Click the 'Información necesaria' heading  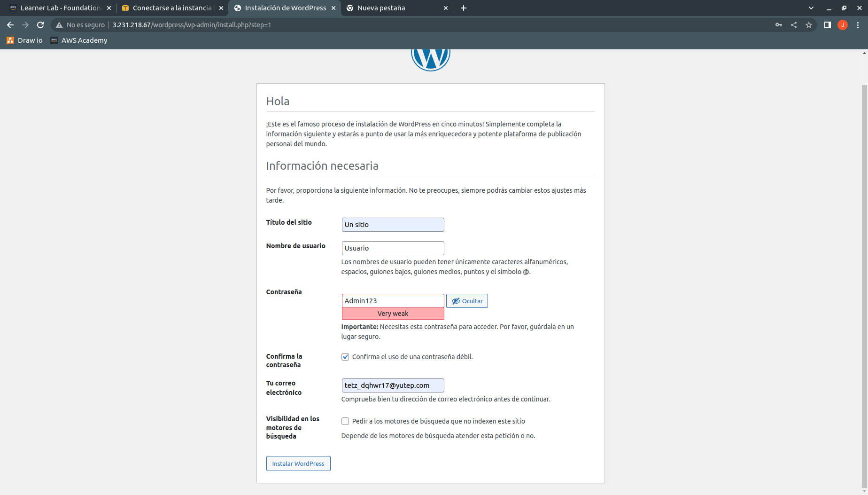click(x=322, y=166)
